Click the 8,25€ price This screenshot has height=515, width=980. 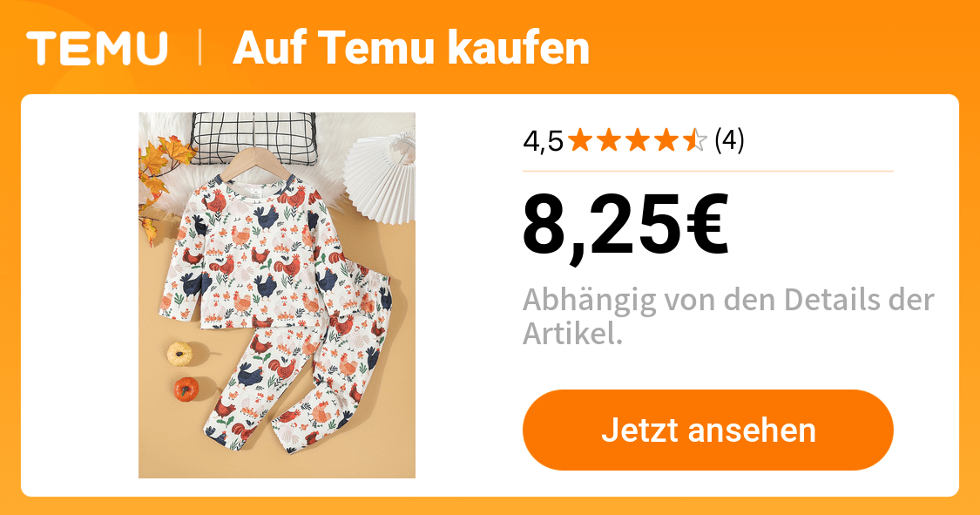pos(625,226)
